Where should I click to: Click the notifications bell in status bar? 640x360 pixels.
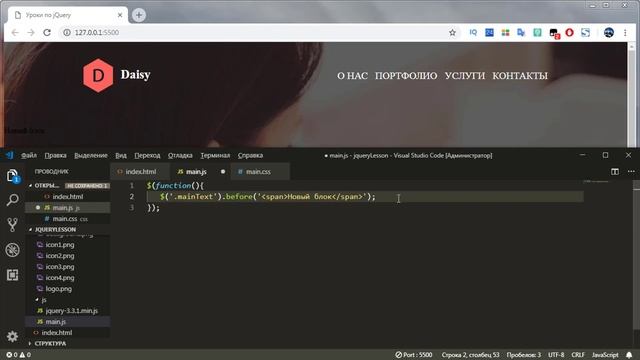[x=629, y=355]
